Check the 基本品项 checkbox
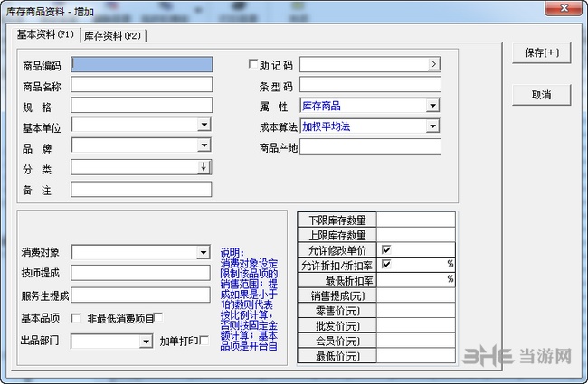 coord(75,318)
